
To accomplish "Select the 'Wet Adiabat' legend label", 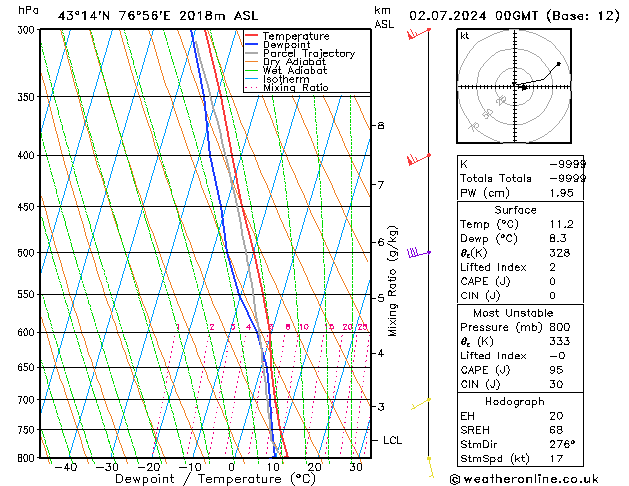I will [x=295, y=71].
